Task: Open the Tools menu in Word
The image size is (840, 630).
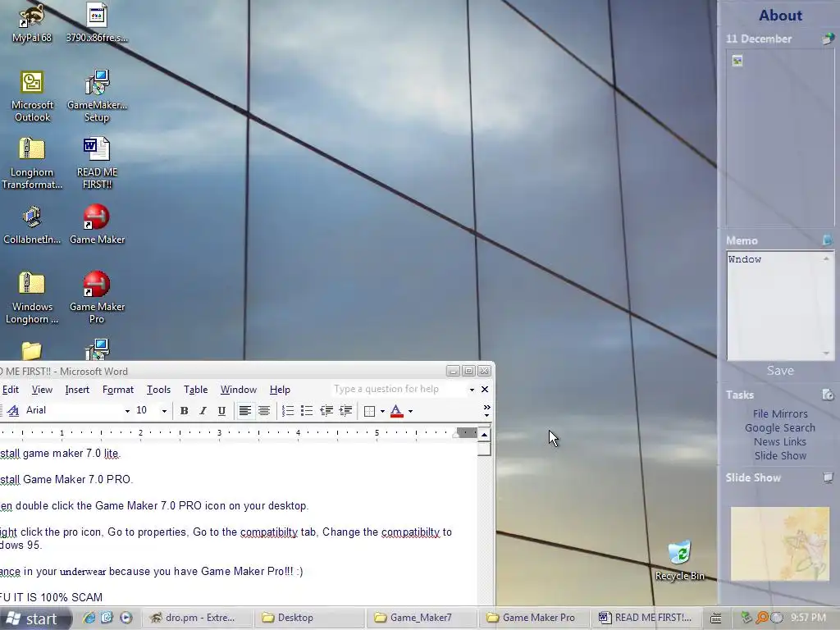Action: (158, 390)
